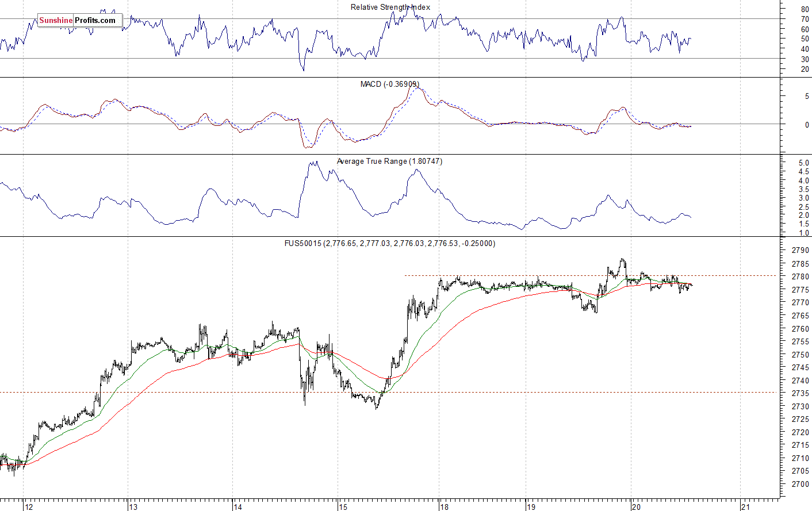Click the MACD (-0.36909) indicator label
This screenshot has height=511, width=812.
390,84
